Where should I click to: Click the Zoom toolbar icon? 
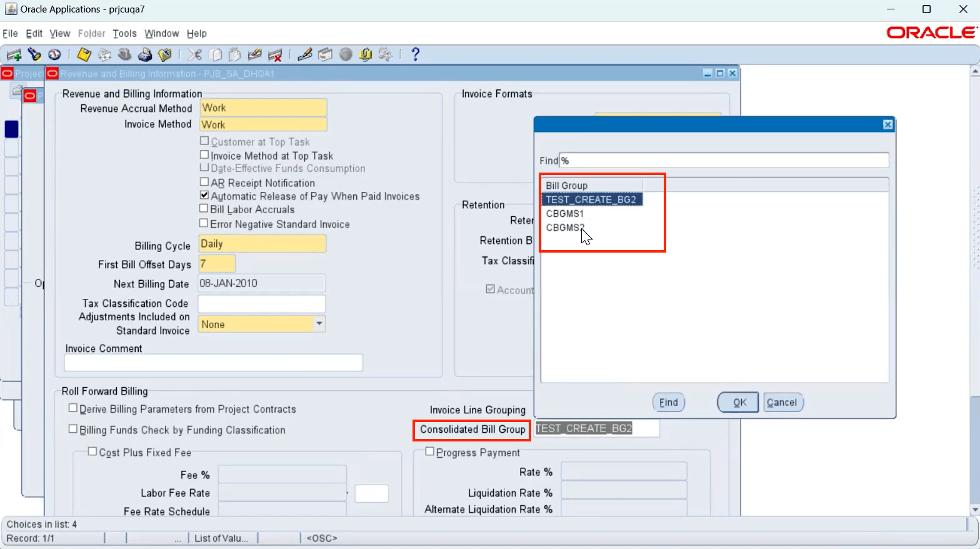pyautogui.click(x=325, y=55)
